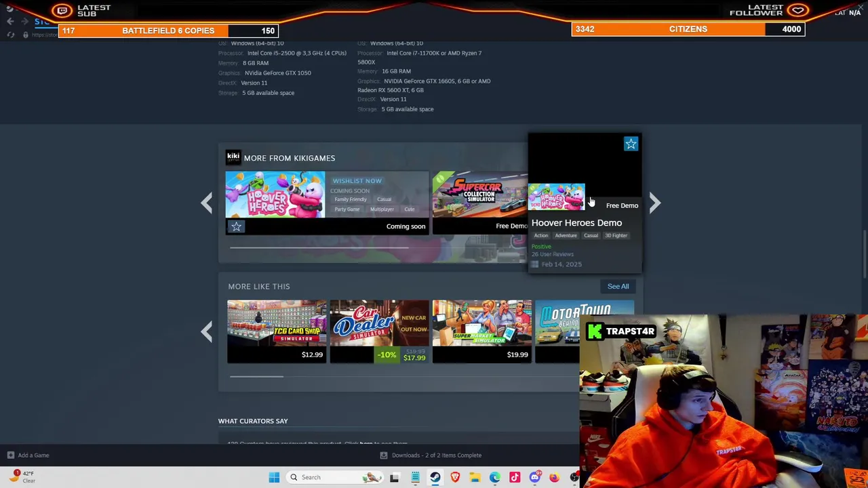Click the WISHLIST NOW label
Viewport: 868px width, 488px height.
357,181
